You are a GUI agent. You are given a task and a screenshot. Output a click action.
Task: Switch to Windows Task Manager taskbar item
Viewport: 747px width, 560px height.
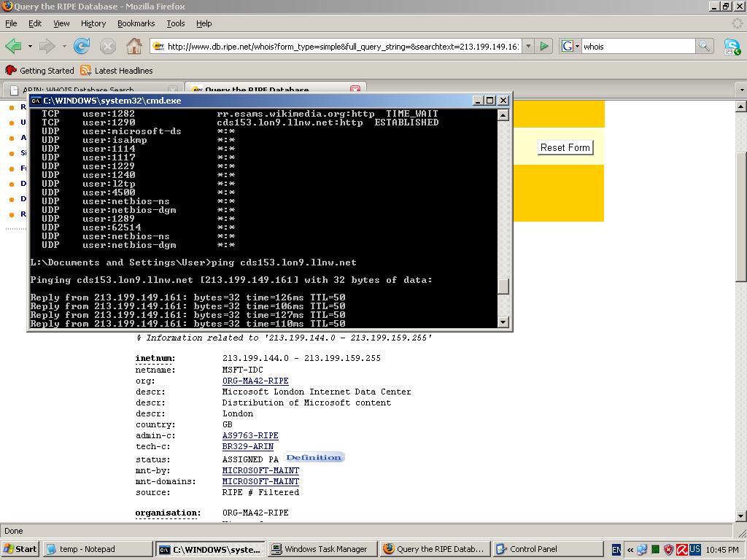pyautogui.click(x=322, y=549)
